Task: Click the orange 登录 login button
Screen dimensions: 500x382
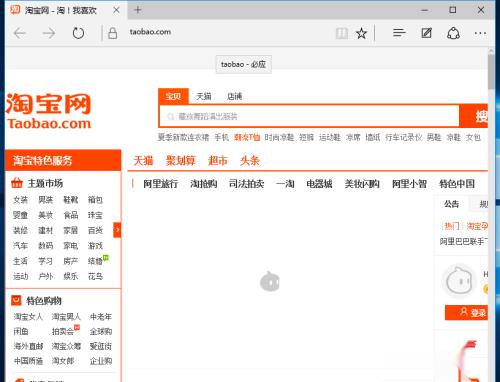Action: [x=467, y=312]
